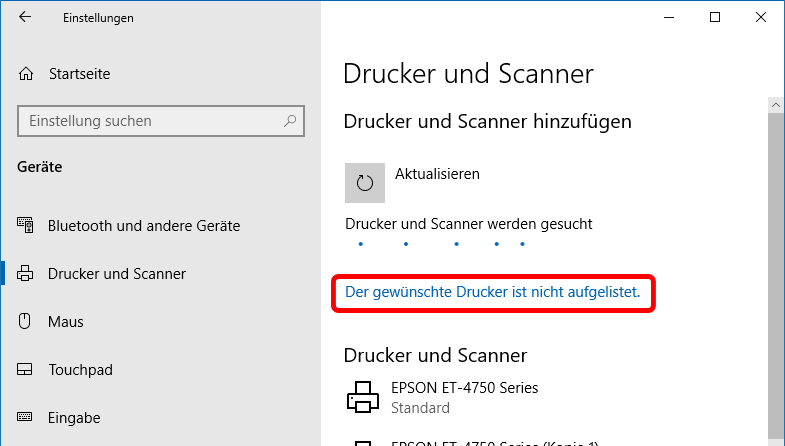Maximize the Einstellungen window
This screenshot has height=446, width=785.
point(714,18)
